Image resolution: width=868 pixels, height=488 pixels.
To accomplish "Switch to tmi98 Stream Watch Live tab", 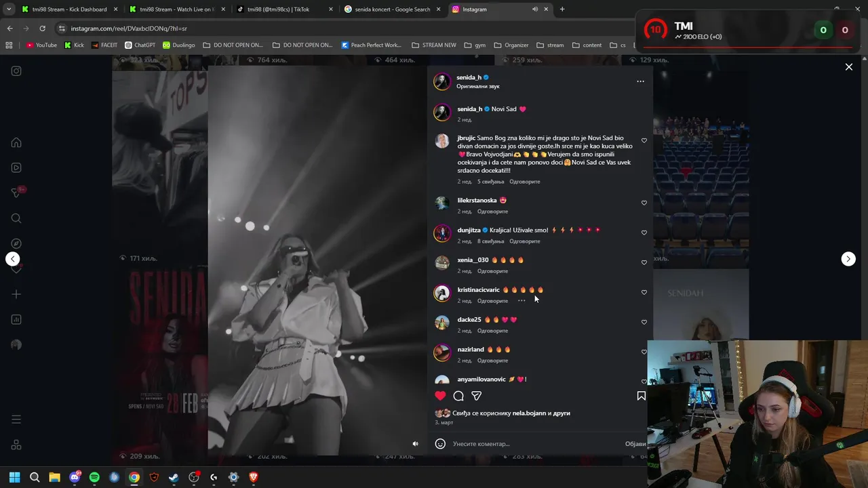I will coord(176,9).
